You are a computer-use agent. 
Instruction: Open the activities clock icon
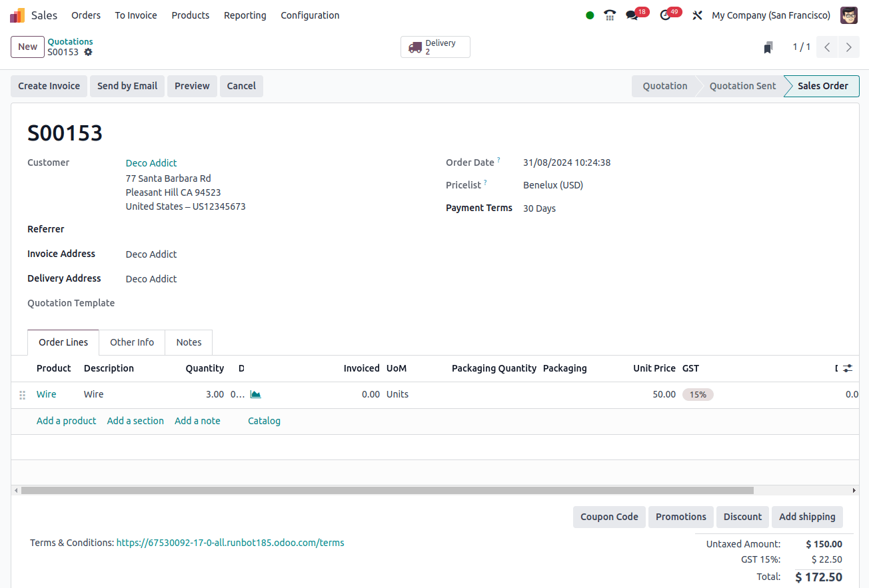coord(665,15)
